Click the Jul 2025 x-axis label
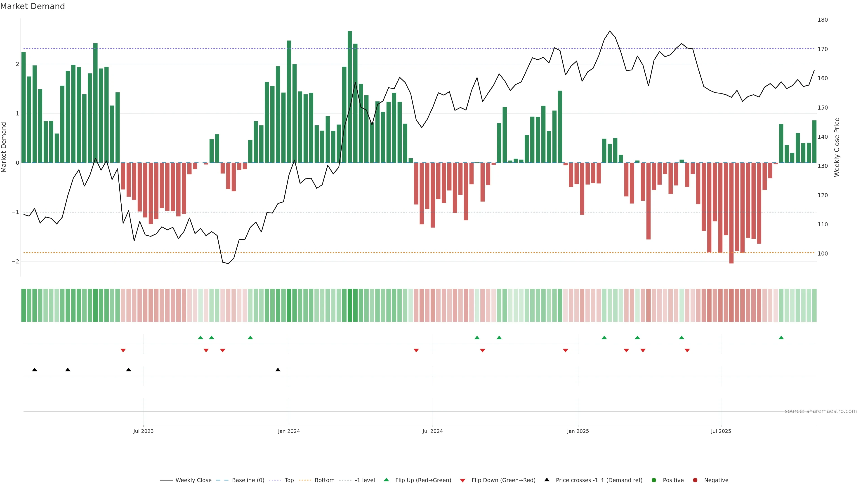 click(721, 431)
